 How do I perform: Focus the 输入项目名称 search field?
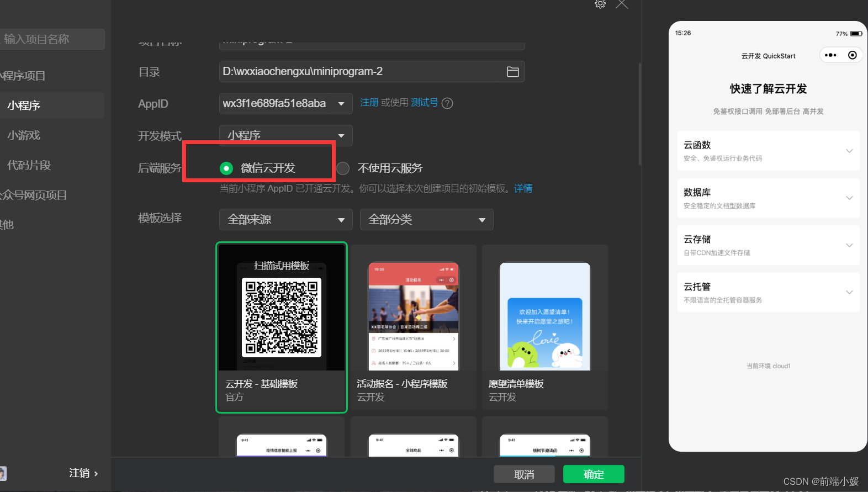pyautogui.click(x=52, y=39)
